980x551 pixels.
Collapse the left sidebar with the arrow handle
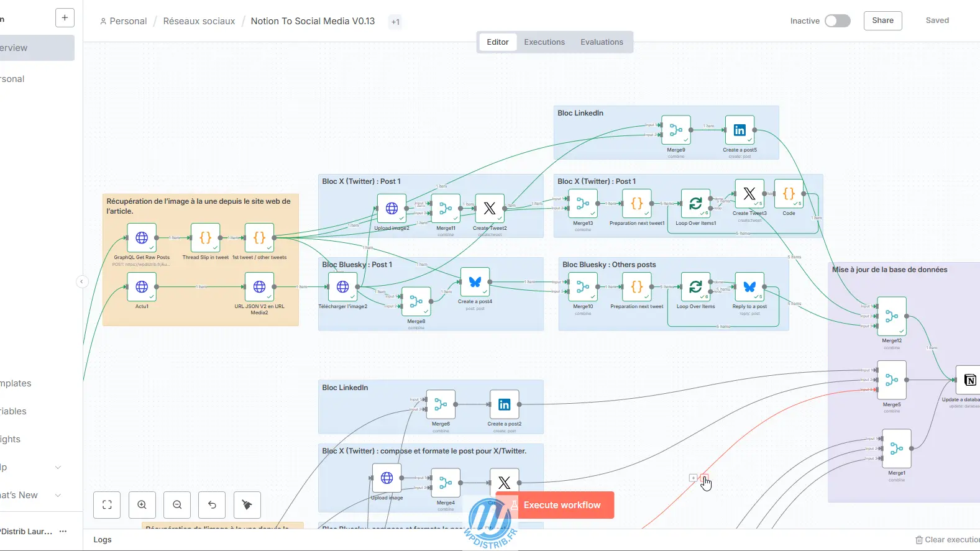pyautogui.click(x=81, y=281)
